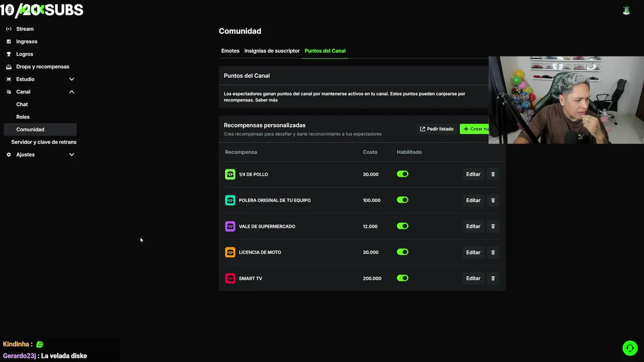Switch to the Emotes tab

230,51
